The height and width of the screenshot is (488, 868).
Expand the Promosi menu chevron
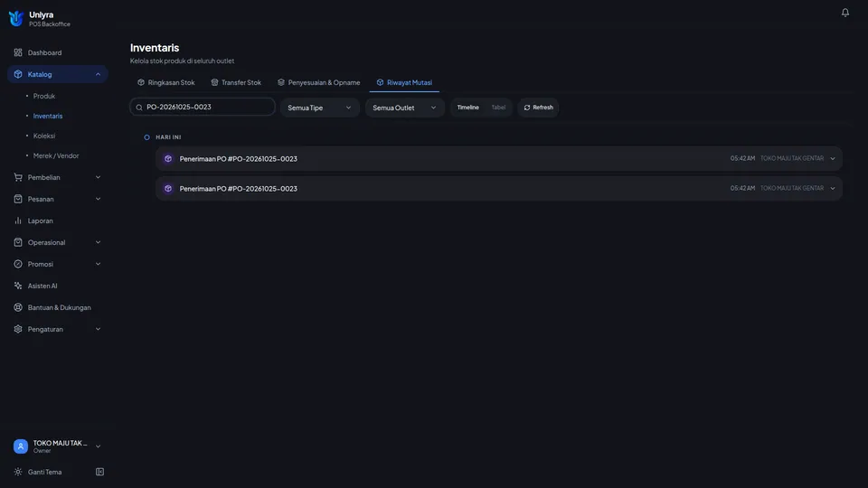click(98, 264)
